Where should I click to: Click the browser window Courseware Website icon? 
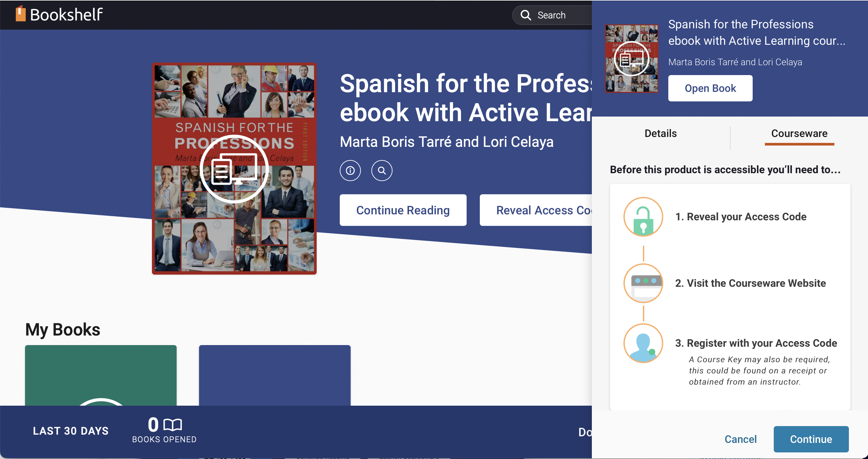point(643,283)
